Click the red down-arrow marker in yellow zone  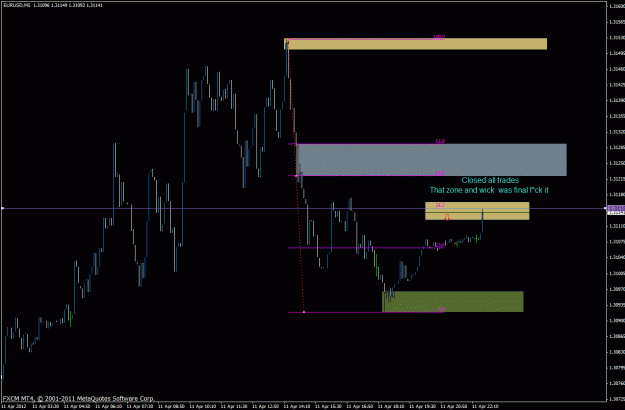(x=447, y=217)
